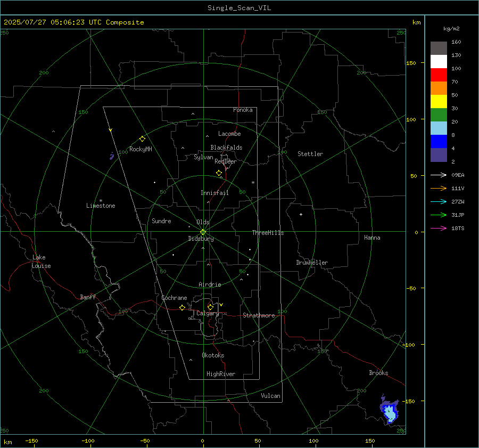This screenshot has height=448, width=479.
Task: Click the green 31JP arrow in legend
Action: tap(439, 215)
